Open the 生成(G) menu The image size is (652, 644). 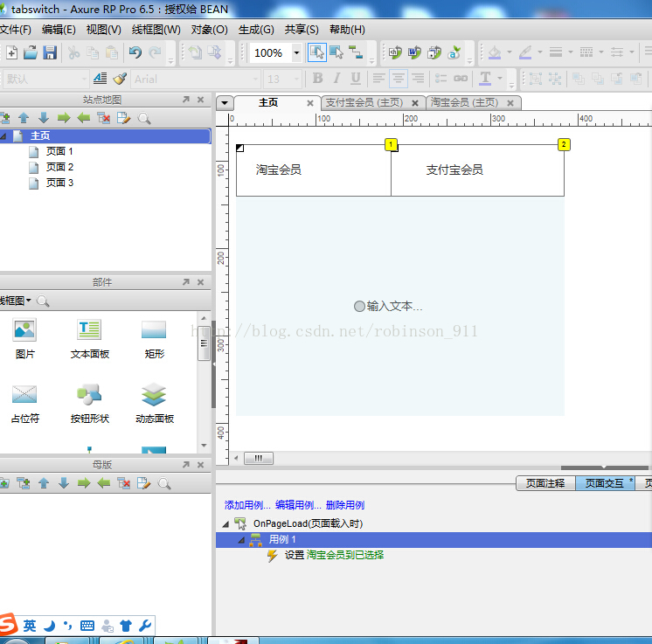click(256, 30)
